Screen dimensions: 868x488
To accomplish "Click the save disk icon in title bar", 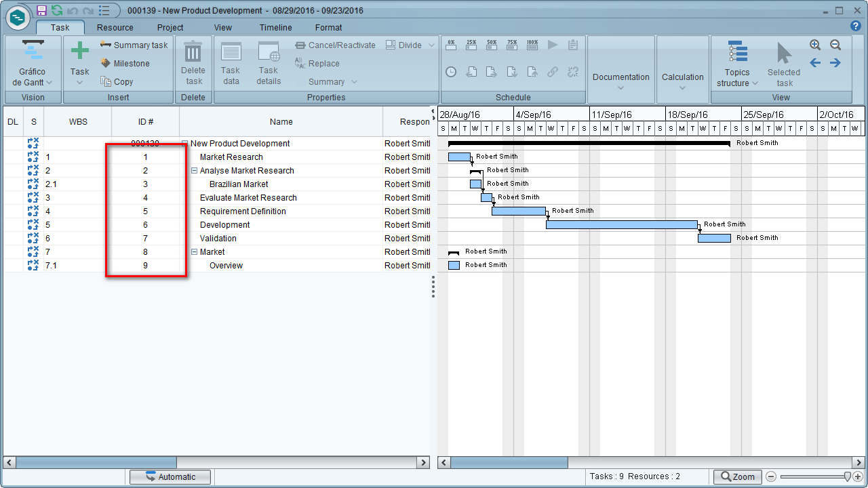I will pyautogui.click(x=41, y=10).
